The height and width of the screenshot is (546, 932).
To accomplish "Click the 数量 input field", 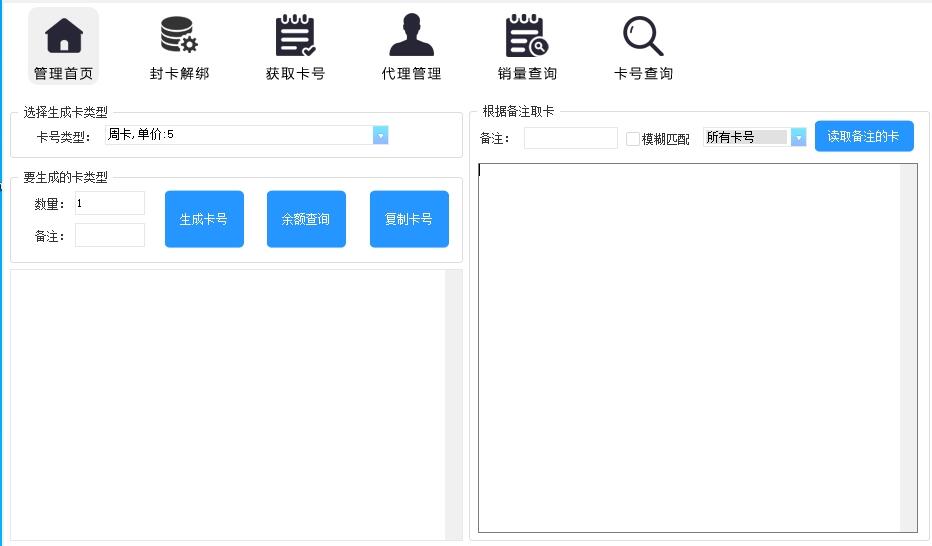I will click(x=110, y=204).
